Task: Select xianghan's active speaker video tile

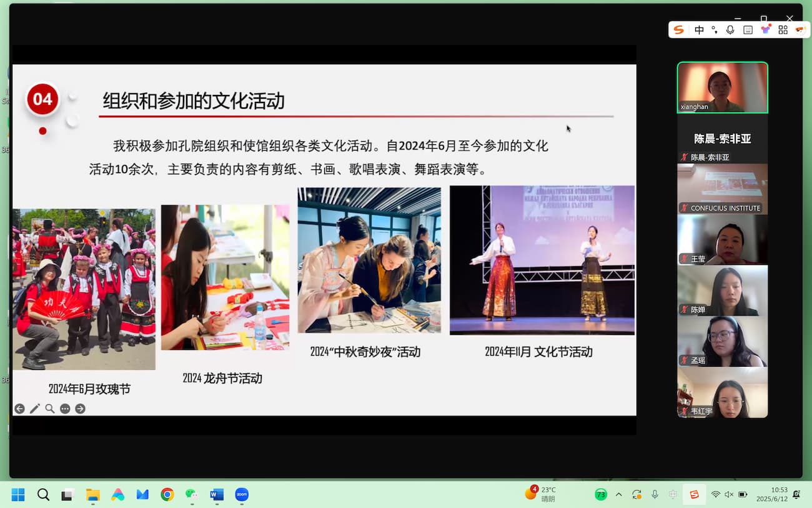Action: pyautogui.click(x=722, y=87)
